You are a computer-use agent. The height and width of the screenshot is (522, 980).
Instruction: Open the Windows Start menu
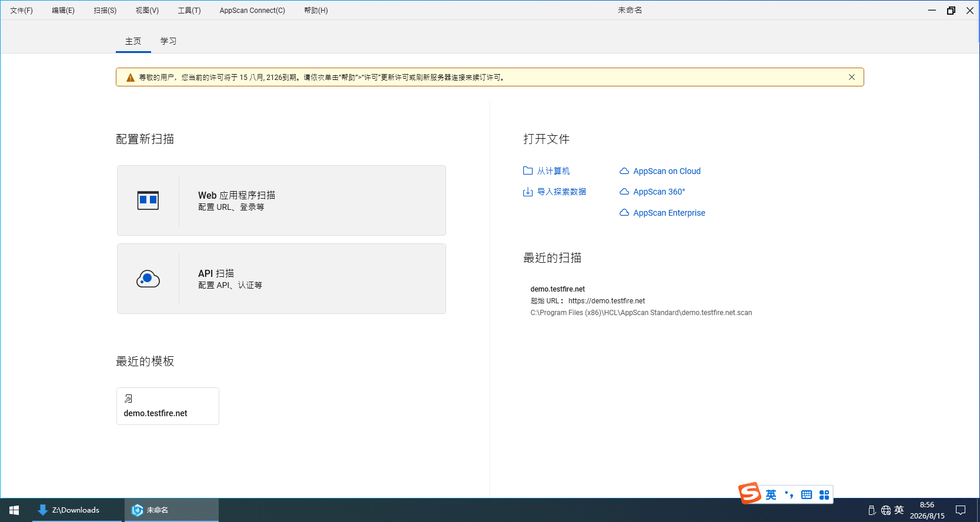[x=14, y=510]
